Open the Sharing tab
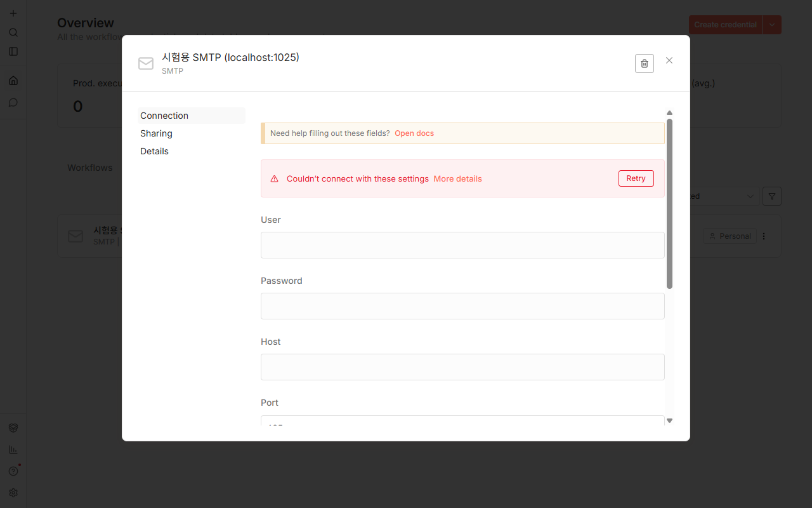The width and height of the screenshot is (812, 508). point(192,133)
